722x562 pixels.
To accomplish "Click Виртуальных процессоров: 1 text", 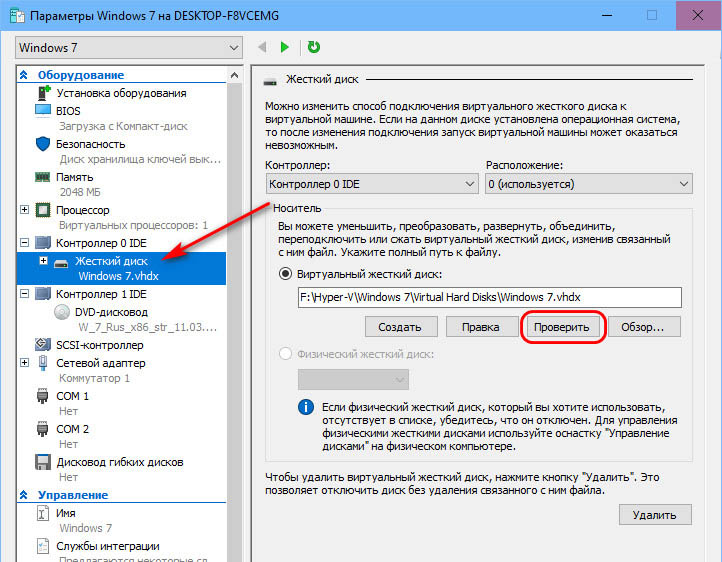I will click(x=133, y=225).
